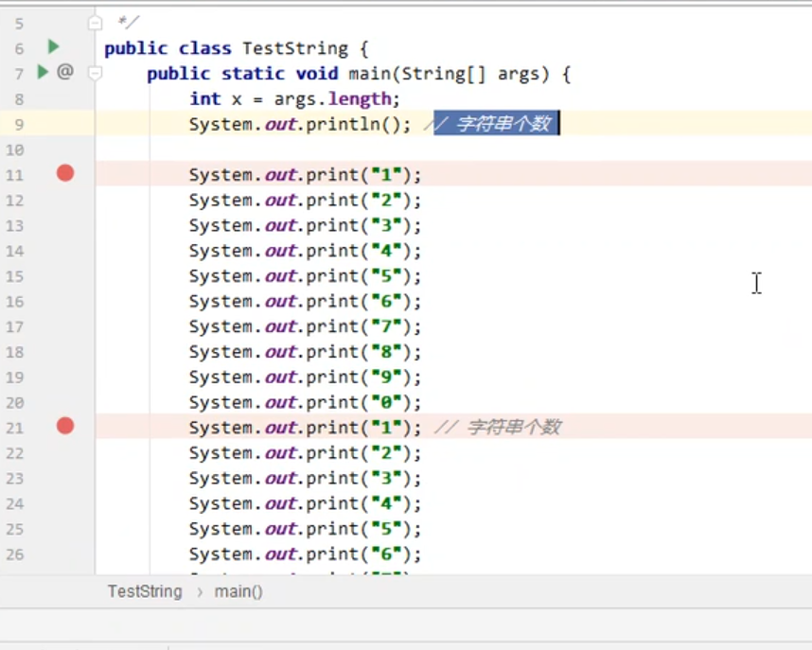
Task: Click line number 15 in the gutter
Action: pyautogui.click(x=14, y=276)
